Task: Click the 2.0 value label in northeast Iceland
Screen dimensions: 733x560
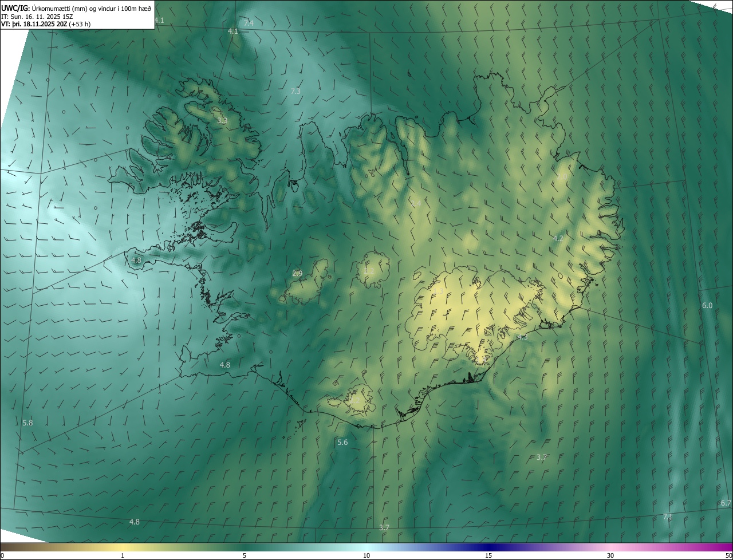Action: [562, 177]
